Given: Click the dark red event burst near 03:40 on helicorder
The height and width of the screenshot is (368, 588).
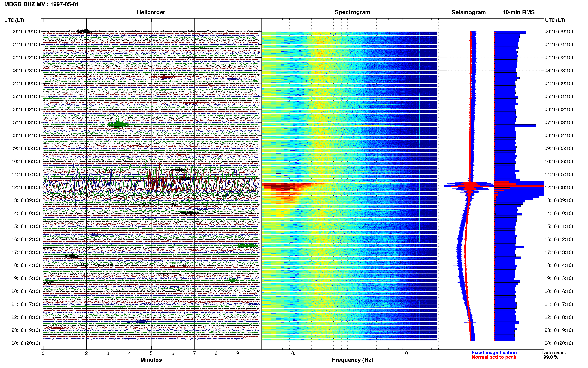Looking at the screenshot, I should [x=164, y=77].
